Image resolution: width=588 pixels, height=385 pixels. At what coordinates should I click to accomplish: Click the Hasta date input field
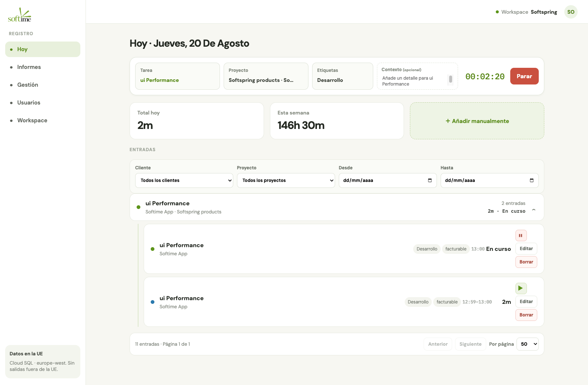490,180
